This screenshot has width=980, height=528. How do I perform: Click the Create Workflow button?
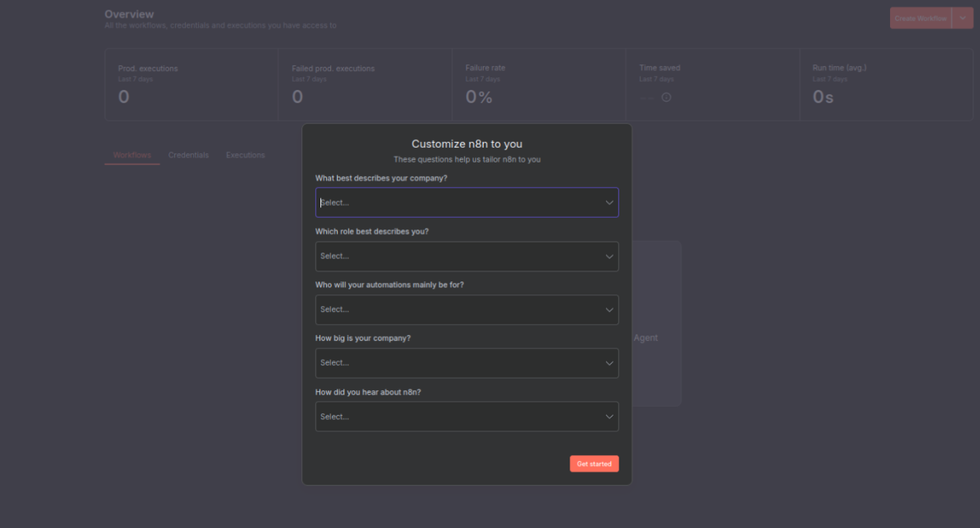921,18
